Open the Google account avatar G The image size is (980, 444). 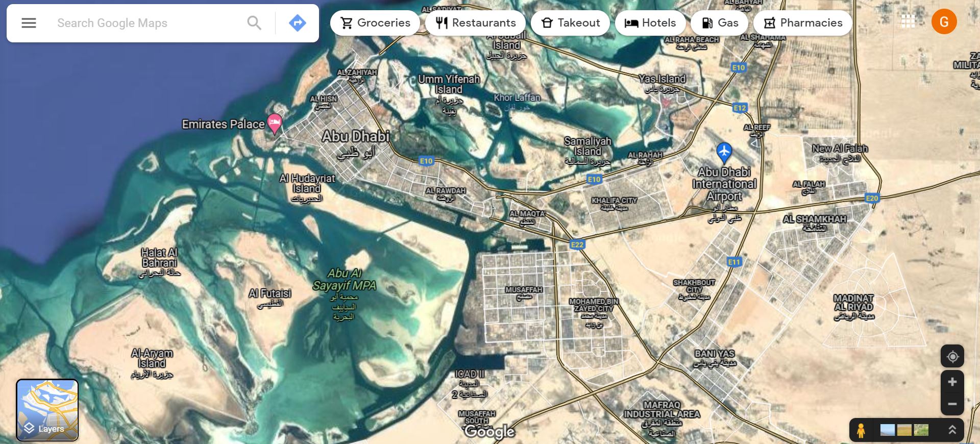click(x=944, y=21)
